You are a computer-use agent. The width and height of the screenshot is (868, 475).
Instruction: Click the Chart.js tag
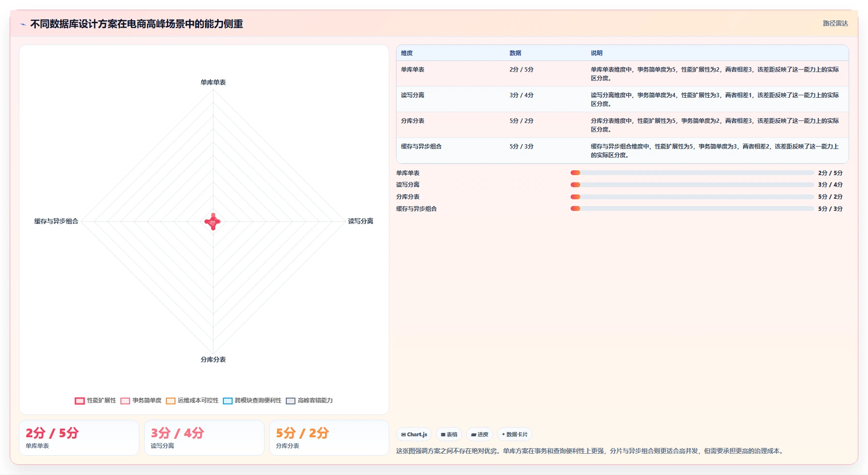point(414,434)
